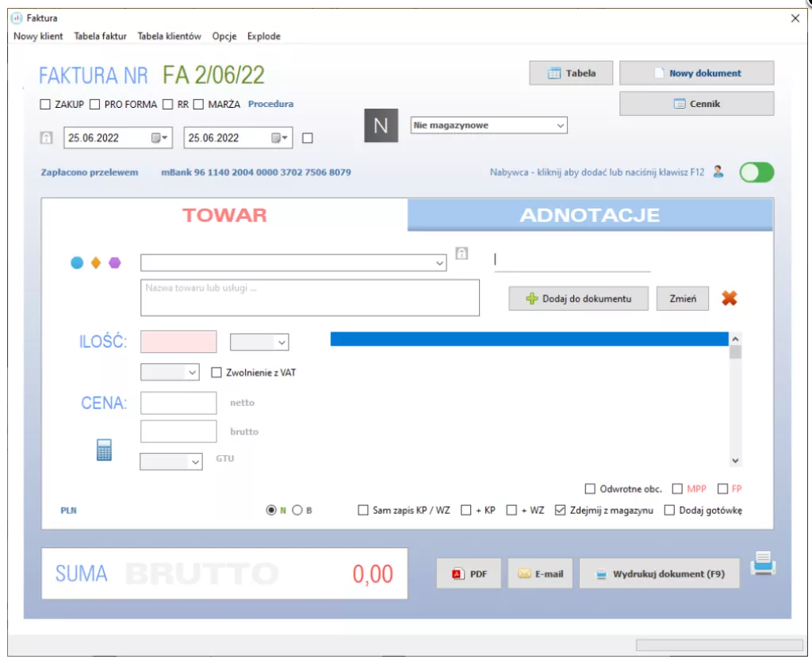Toggle the green switch near Nabywca
The width and height of the screenshot is (812, 663).
[756, 172]
